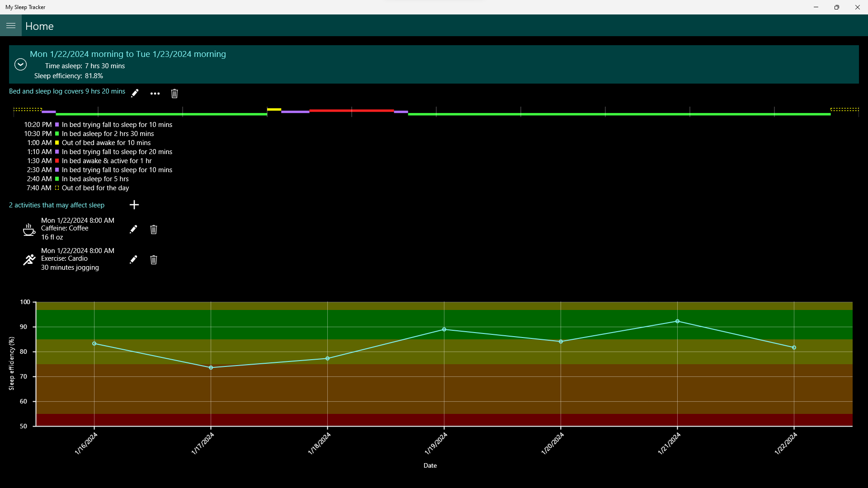Viewport: 868px width, 488px height.
Task: Open more options for sleep log
Action: click(x=155, y=94)
